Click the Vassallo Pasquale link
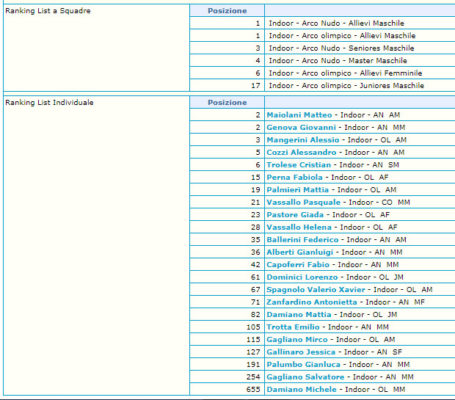 coord(303,202)
